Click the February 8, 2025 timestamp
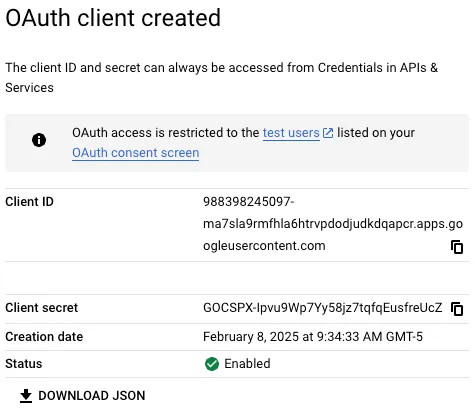475x420 pixels. (313, 337)
